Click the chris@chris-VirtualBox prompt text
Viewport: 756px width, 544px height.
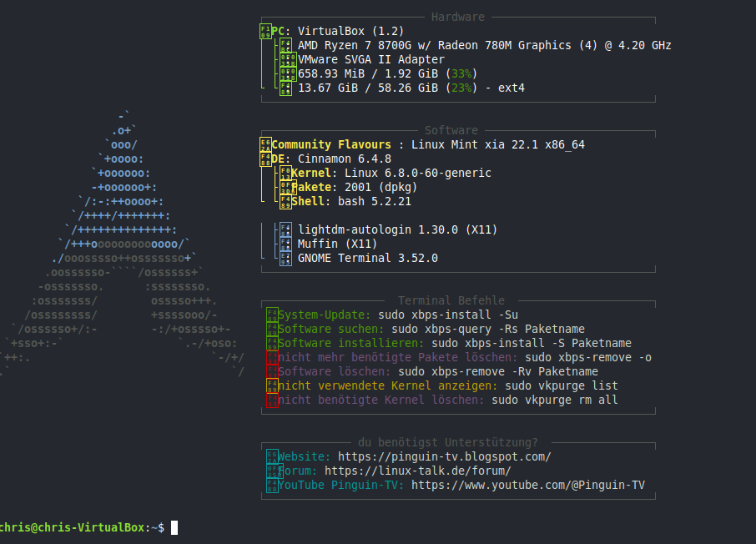(73, 527)
